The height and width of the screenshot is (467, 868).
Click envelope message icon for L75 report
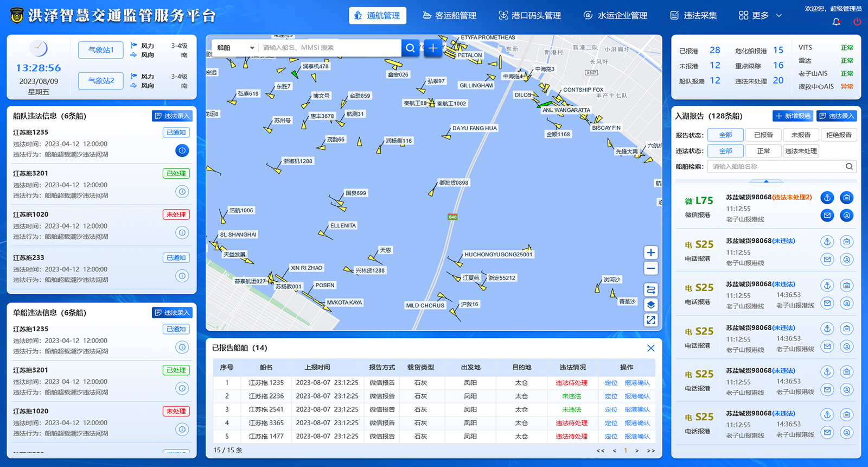[827, 216]
